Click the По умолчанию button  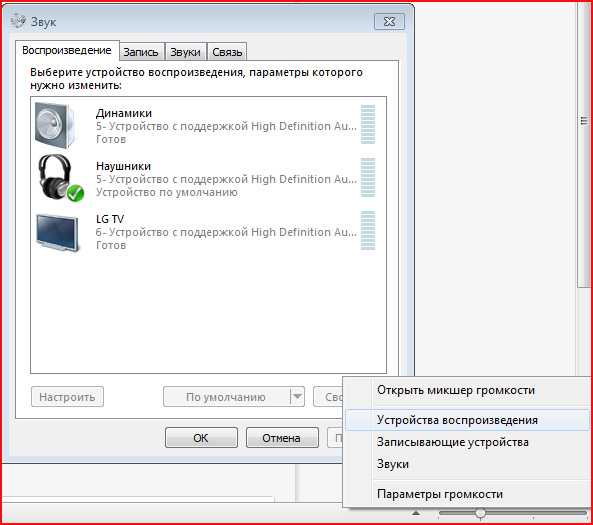tap(227, 397)
